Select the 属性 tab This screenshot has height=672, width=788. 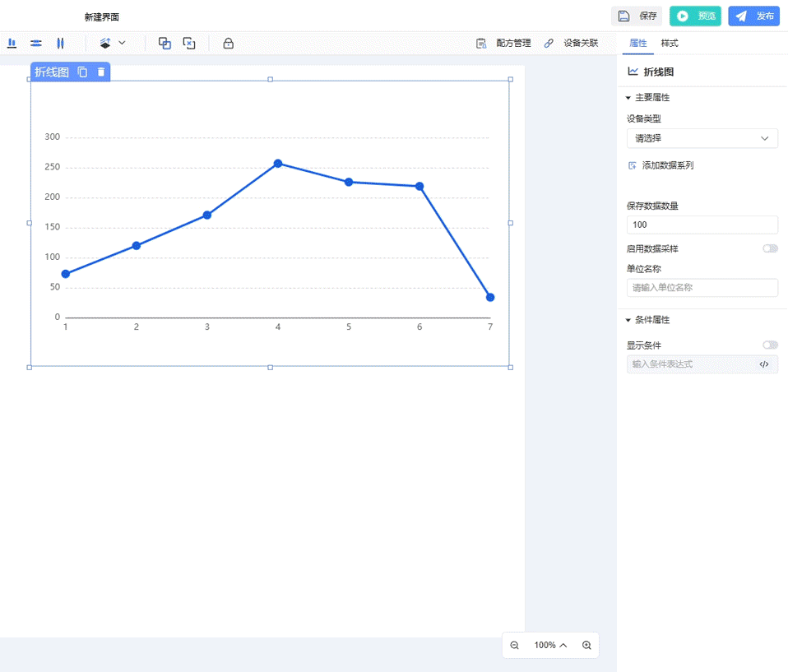pyautogui.click(x=637, y=44)
